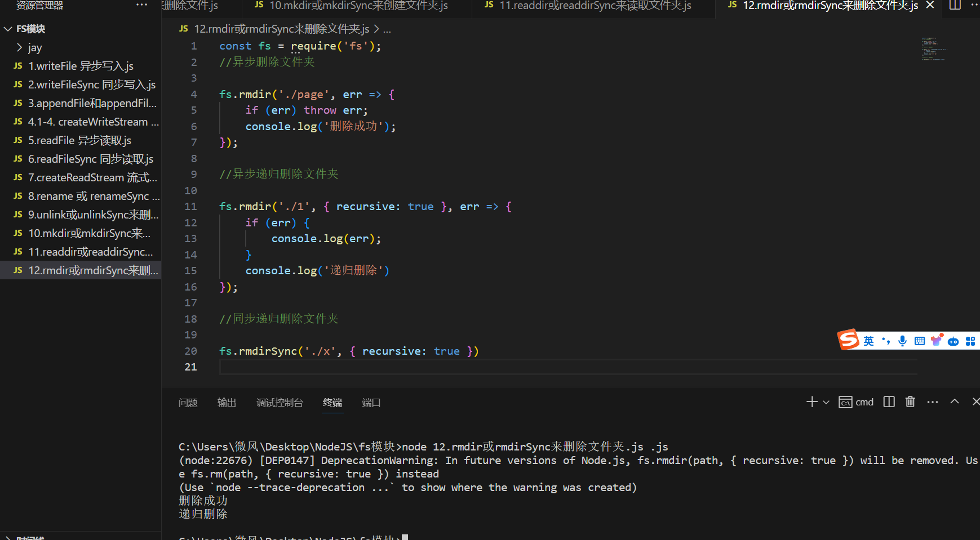Viewport: 980px width, 540px height.
Task: Maximize the panel with up chevron
Action: click(x=955, y=401)
